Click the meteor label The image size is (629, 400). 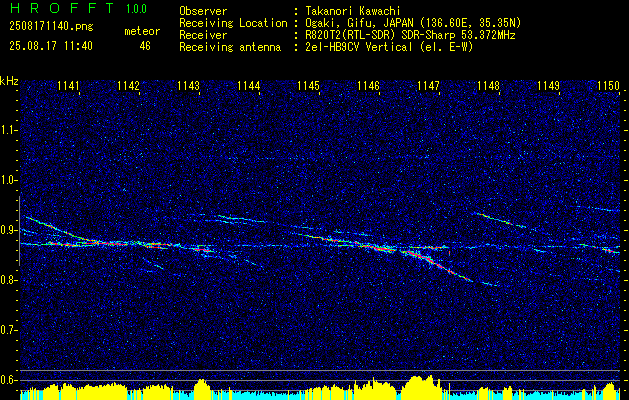pyautogui.click(x=142, y=31)
